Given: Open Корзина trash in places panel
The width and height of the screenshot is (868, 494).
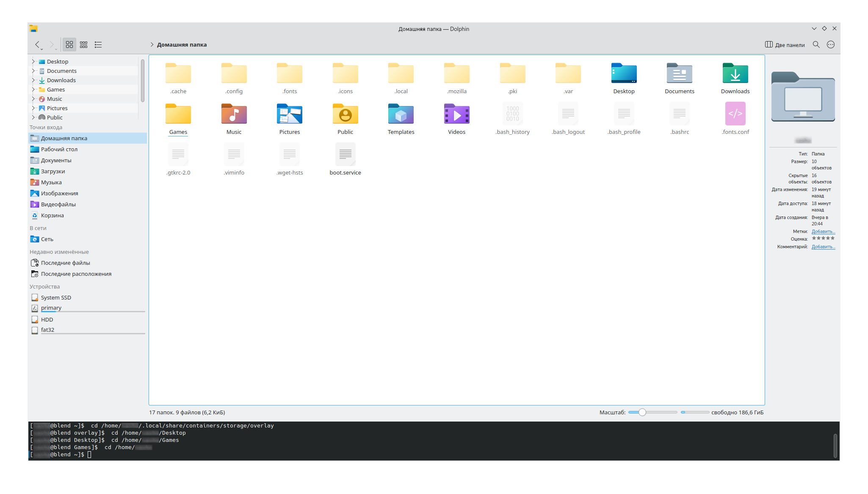Looking at the screenshot, I should [52, 215].
